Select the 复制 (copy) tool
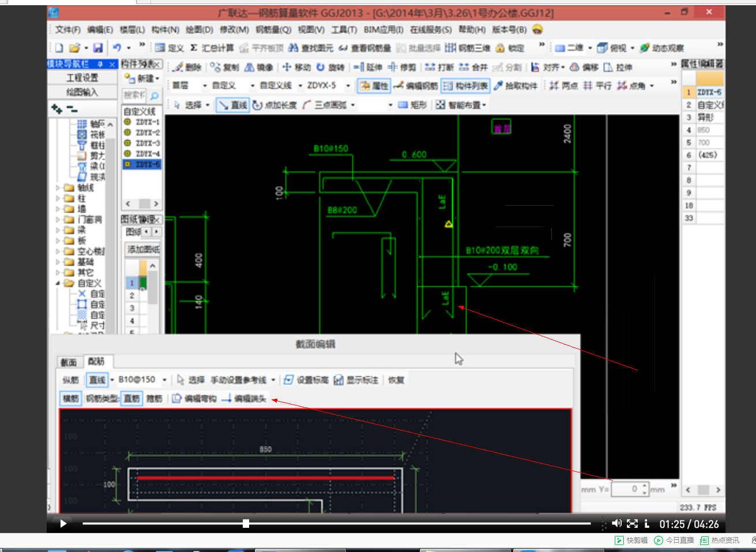Screen dimensions: 756x552 224,67
